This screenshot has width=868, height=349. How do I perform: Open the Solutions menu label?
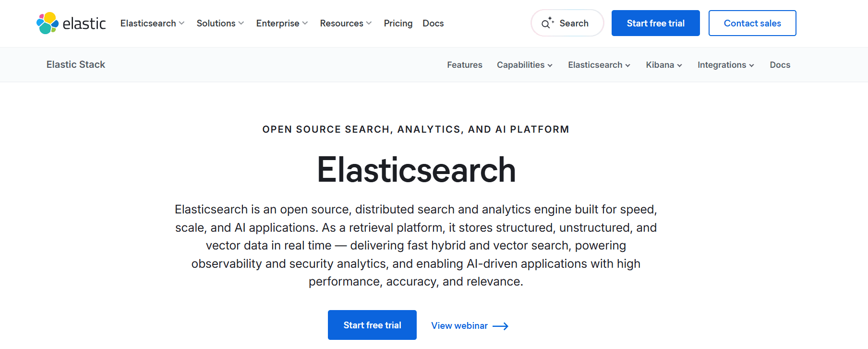pyautogui.click(x=216, y=23)
